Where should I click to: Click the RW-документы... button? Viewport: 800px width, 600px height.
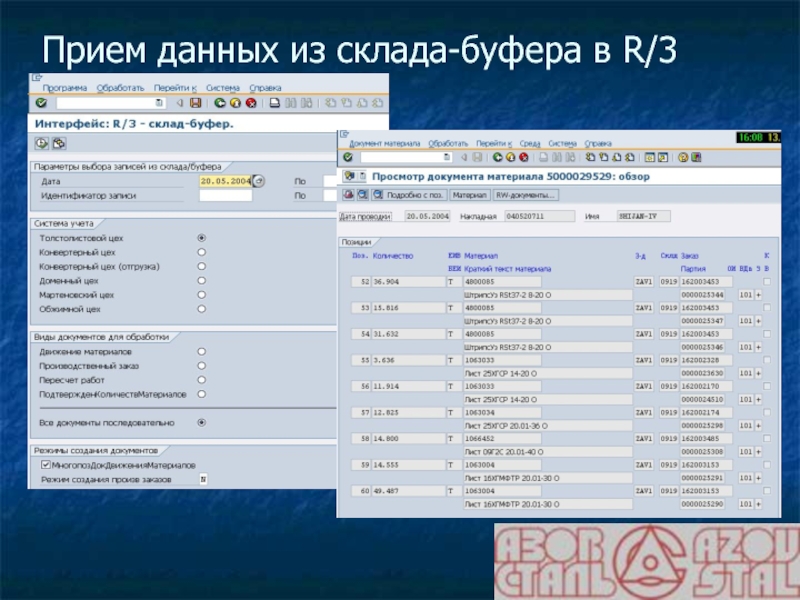(526, 195)
